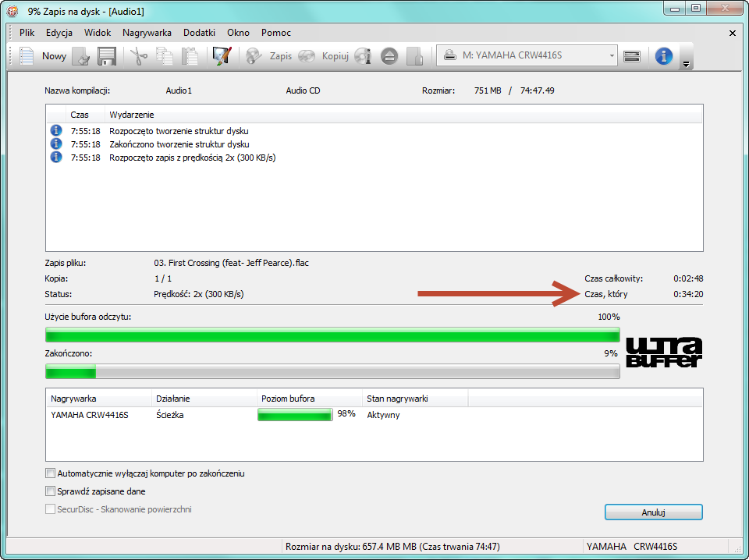749x560 pixels.
Task: Click the Wydarzenie column header
Action: pos(403,115)
